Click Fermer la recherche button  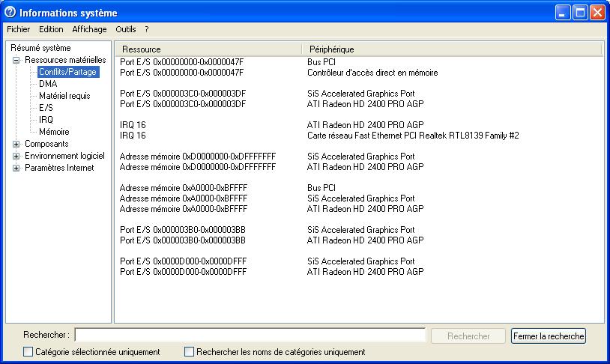point(549,336)
